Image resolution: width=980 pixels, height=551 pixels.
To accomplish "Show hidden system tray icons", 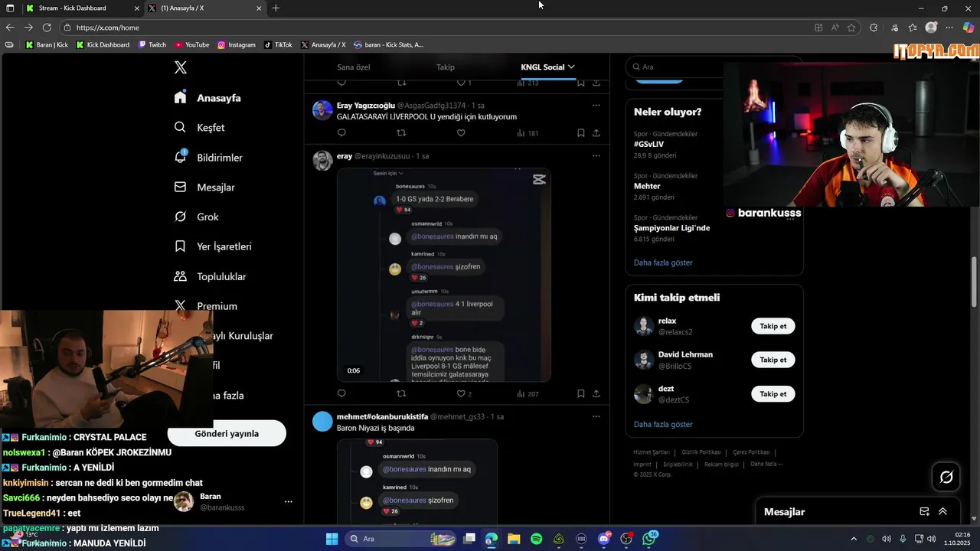I will [x=854, y=539].
